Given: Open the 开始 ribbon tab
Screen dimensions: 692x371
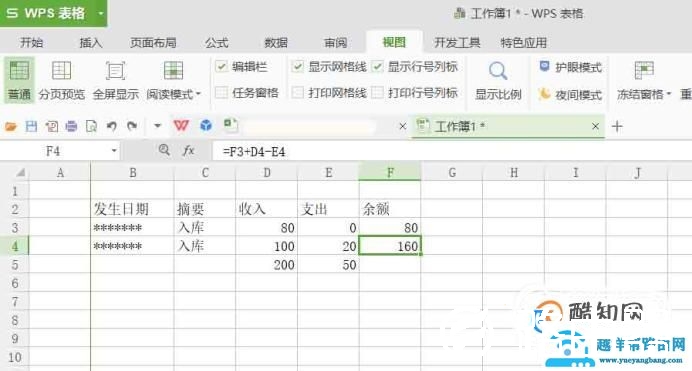Looking at the screenshot, I should tap(32, 42).
